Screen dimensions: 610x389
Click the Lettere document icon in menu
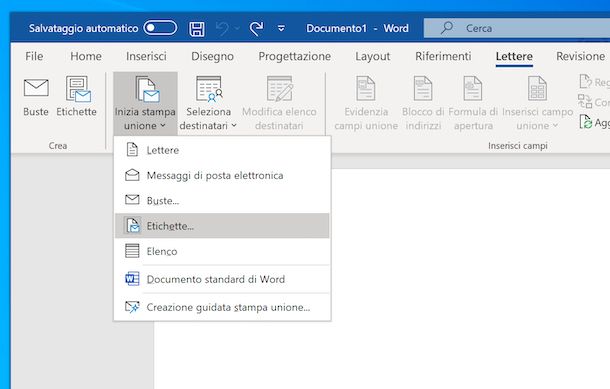tap(132, 149)
